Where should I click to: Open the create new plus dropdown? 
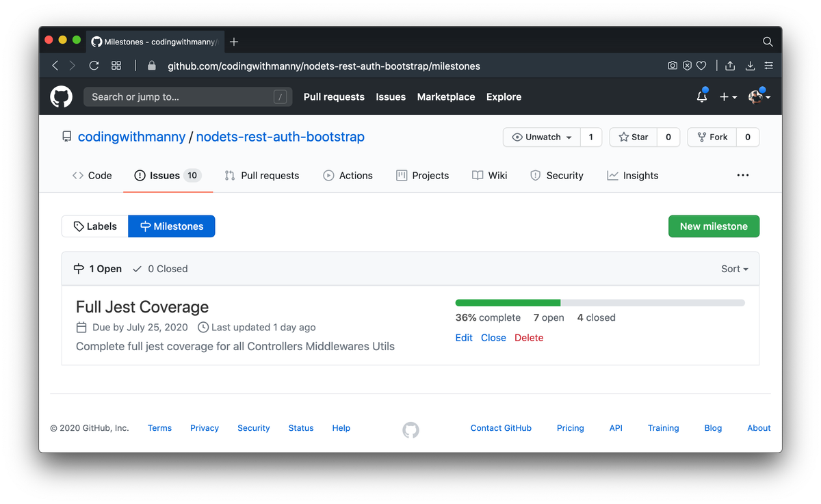[728, 97]
